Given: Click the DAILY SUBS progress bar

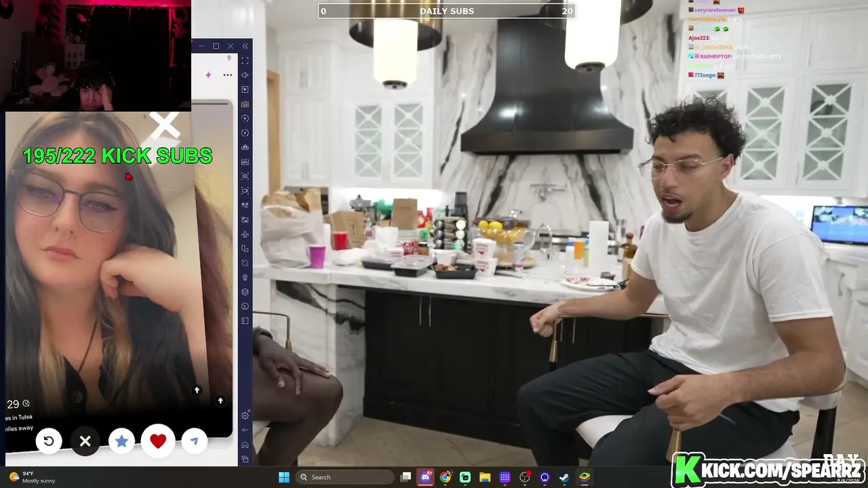Looking at the screenshot, I should click(446, 11).
